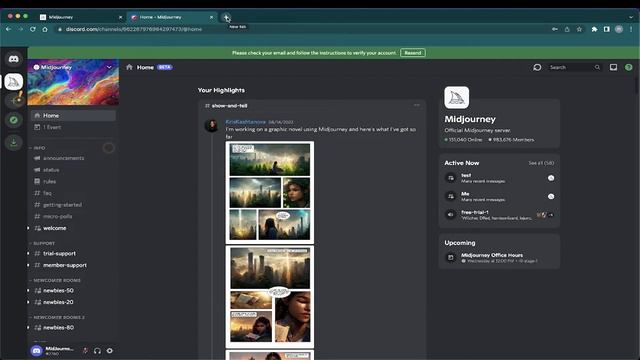The width and height of the screenshot is (640, 360).
Task: Open Chrome profile avatar
Action: (619, 29)
